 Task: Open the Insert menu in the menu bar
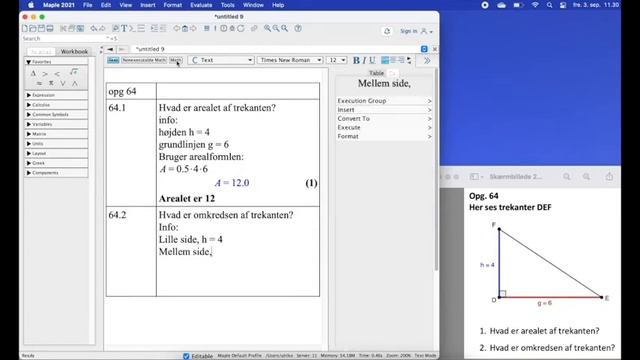coord(148,5)
